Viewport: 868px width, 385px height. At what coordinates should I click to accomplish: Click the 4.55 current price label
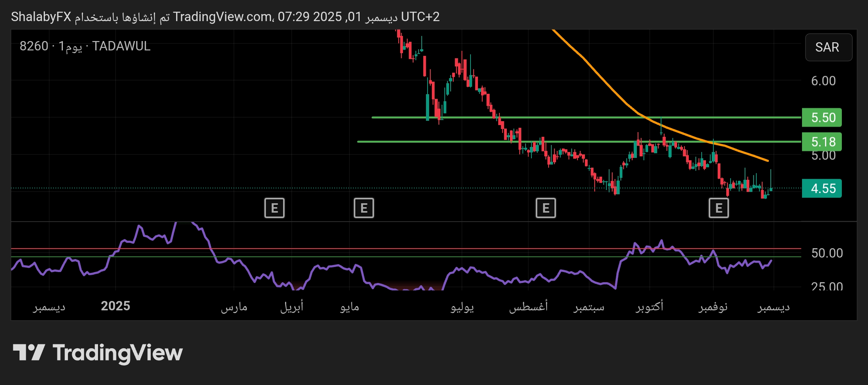tap(822, 189)
